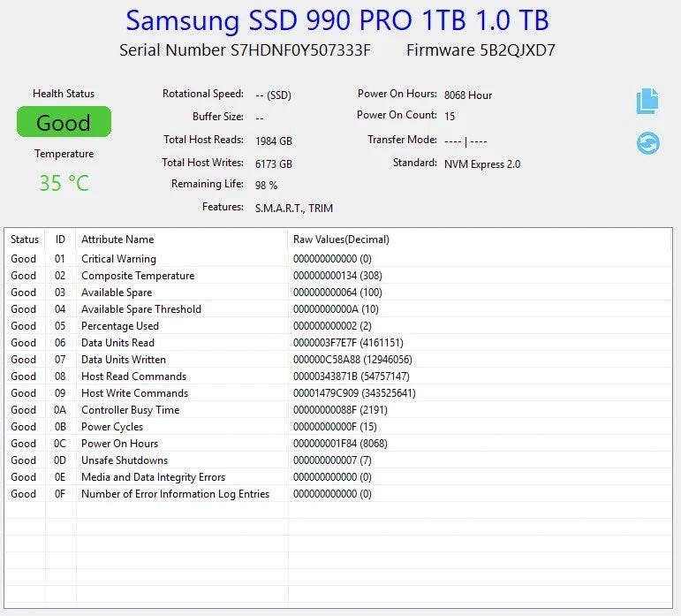
Task: Click the raw value 0000003F7E7F (4161151)
Action: pos(348,343)
